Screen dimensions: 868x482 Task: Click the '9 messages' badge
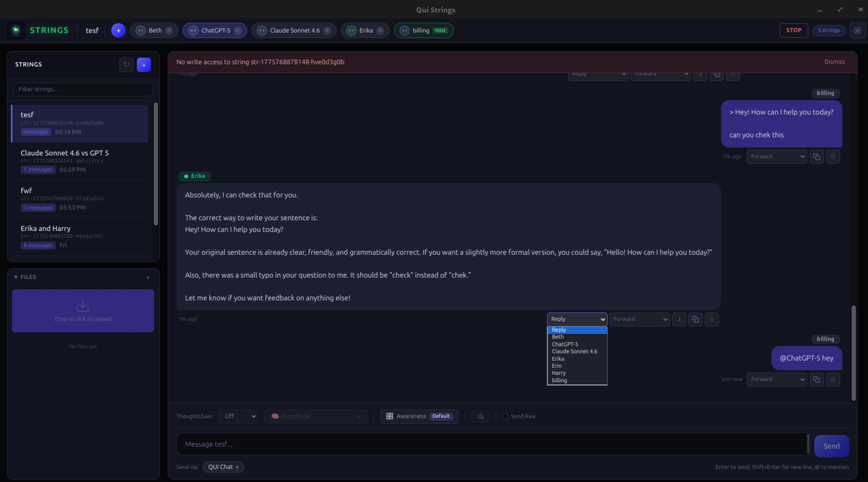(38, 246)
